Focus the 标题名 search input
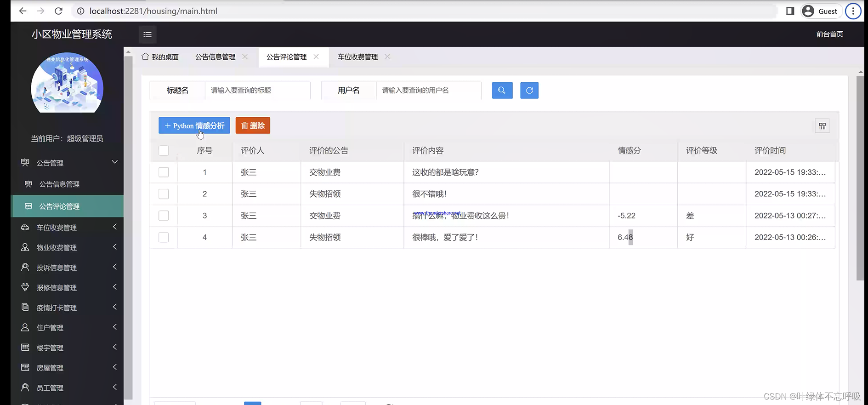 pyautogui.click(x=257, y=90)
